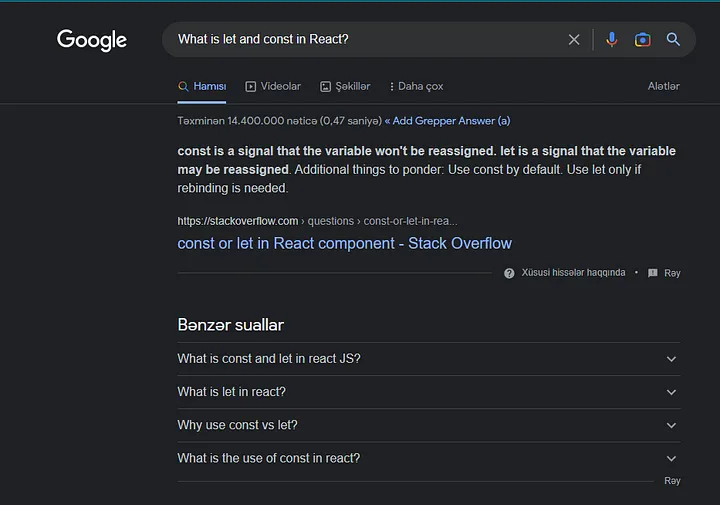
Task: Click the Xüsusi hissələr haqqında link
Action: tap(573, 273)
